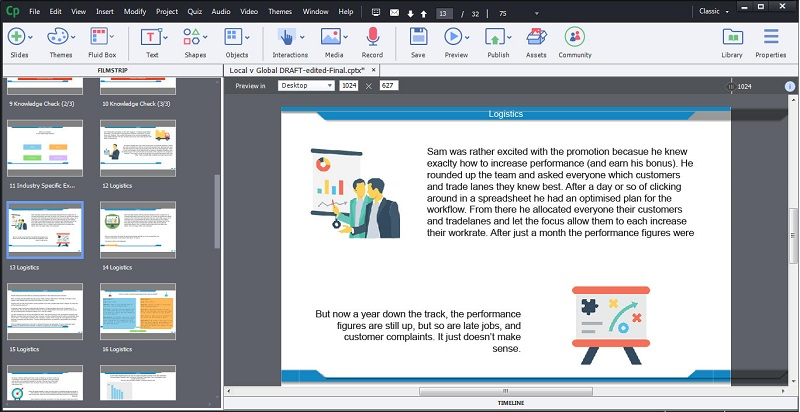Screen dimensions: 800x412
Task: Click the stage width field showing 1024
Action: tap(349, 86)
